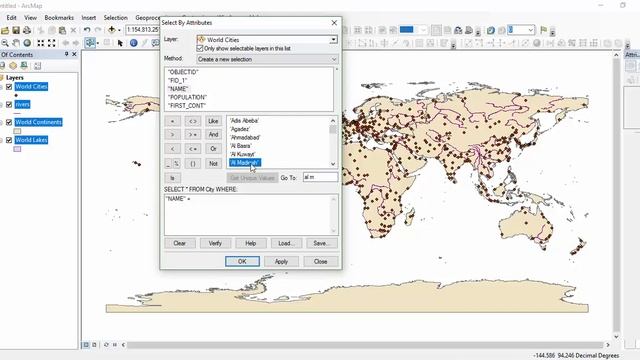
Task: Click the Load... button
Action: click(x=286, y=243)
